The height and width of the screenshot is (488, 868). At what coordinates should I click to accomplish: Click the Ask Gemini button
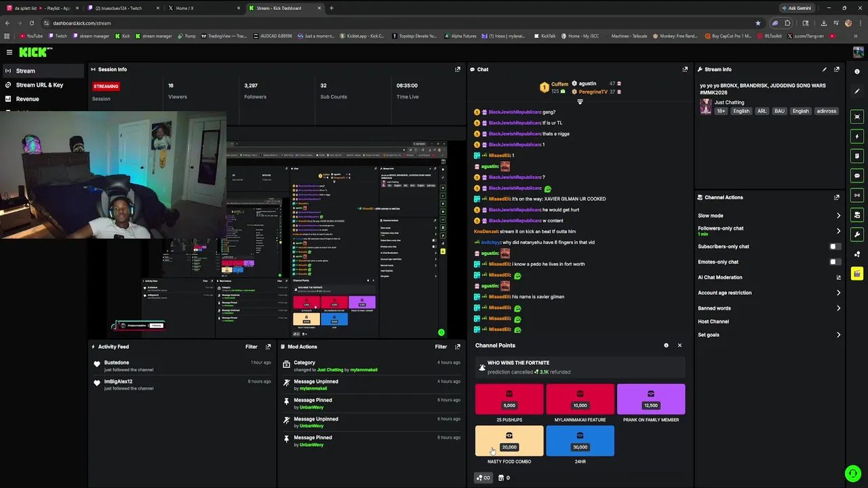[796, 8]
